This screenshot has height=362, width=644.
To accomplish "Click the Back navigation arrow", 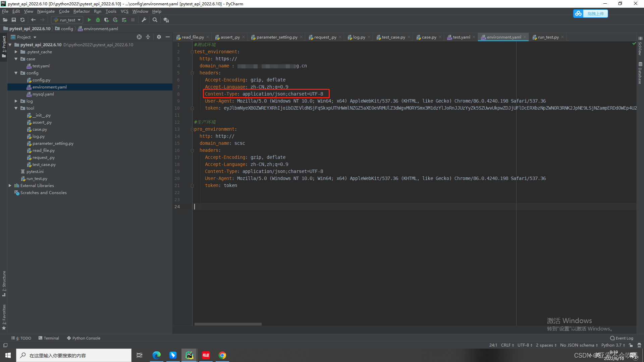I will pos(33,20).
